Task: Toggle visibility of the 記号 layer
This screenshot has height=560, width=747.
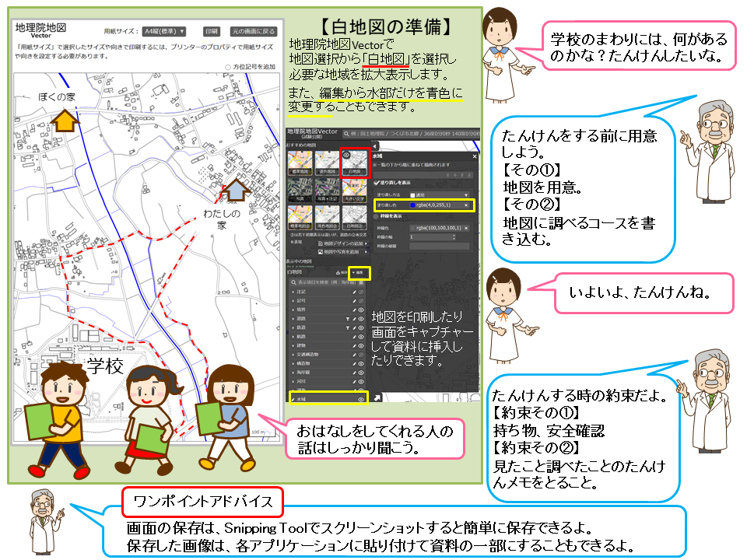Action: (361, 301)
